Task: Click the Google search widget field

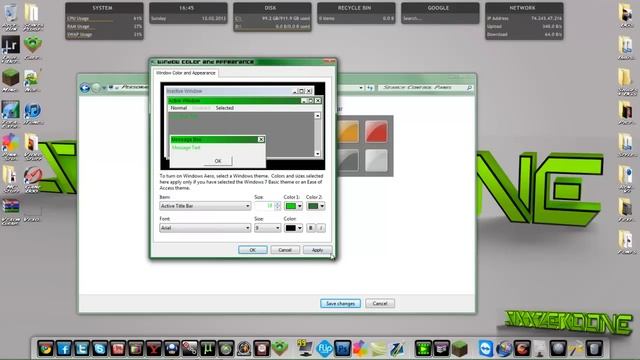Action: 440,18
